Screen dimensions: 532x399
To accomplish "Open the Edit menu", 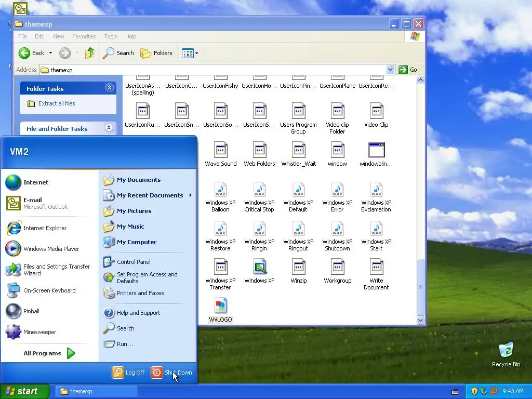I will click(x=39, y=36).
